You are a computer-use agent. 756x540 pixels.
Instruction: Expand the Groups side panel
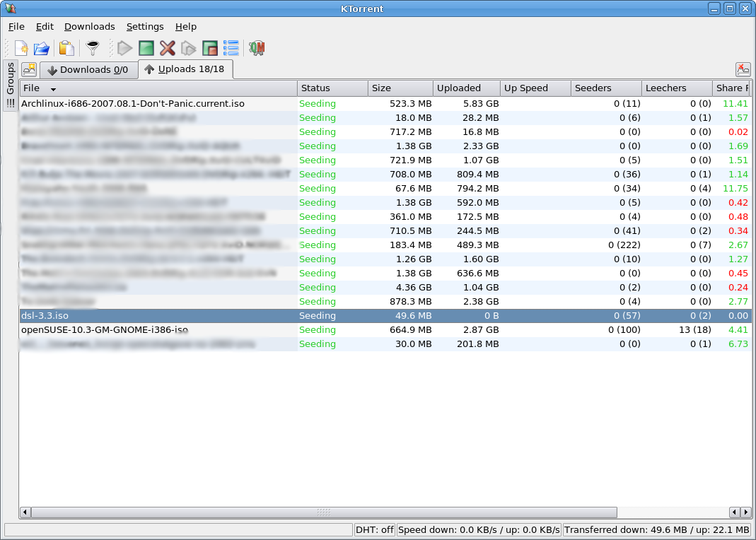[x=11, y=86]
